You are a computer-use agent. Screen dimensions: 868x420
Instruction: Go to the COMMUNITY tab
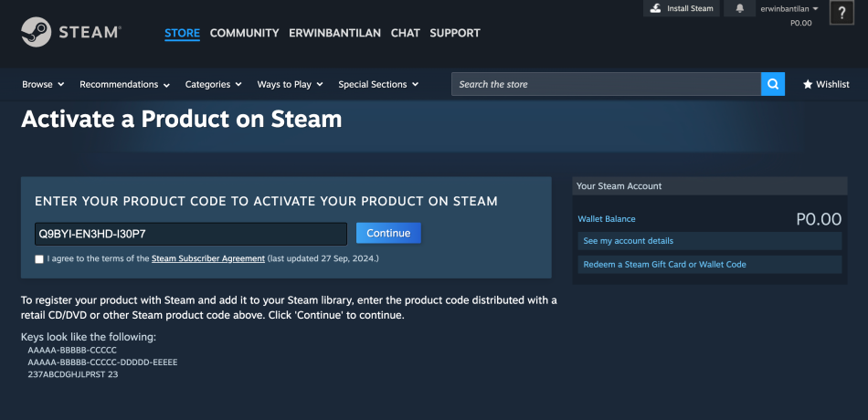coord(244,33)
